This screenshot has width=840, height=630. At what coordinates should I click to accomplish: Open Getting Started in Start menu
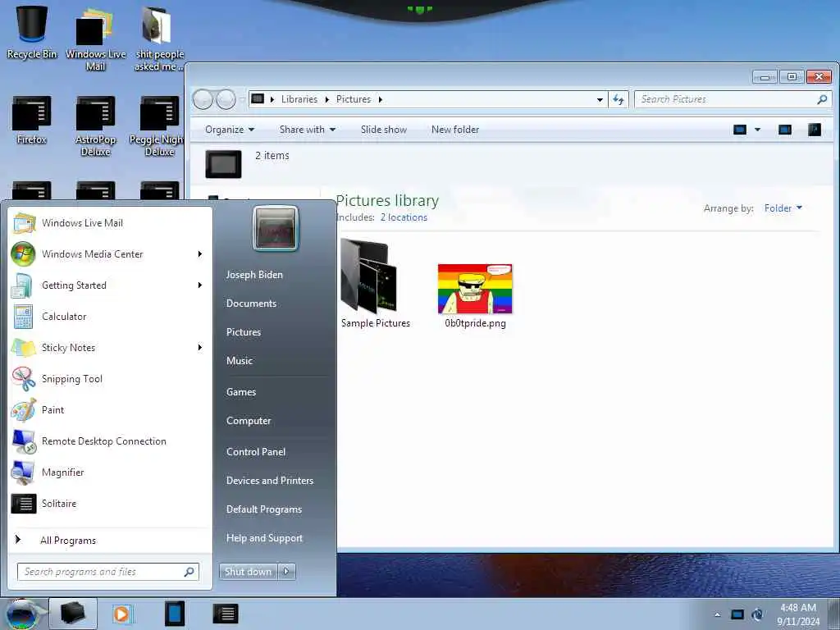pos(111,285)
